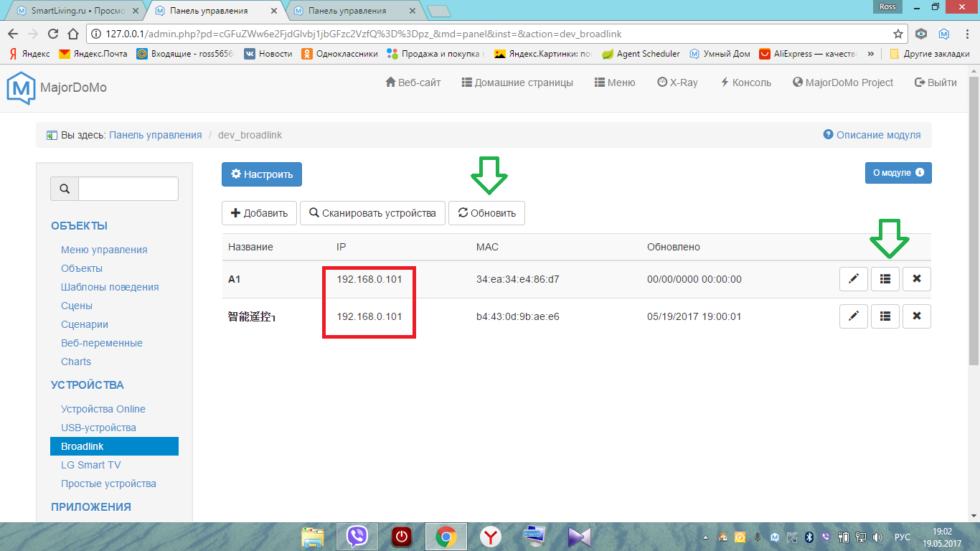This screenshot has width=980, height=551.
Task: Click the volume speaker icon in the system tray
Action: (877, 537)
